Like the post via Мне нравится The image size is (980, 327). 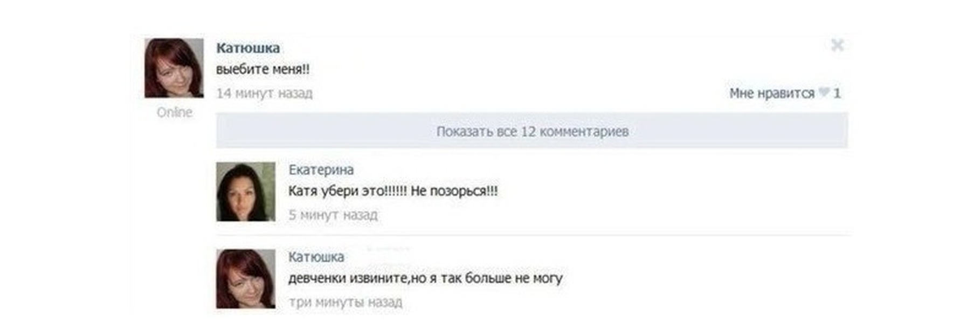click(771, 93)
